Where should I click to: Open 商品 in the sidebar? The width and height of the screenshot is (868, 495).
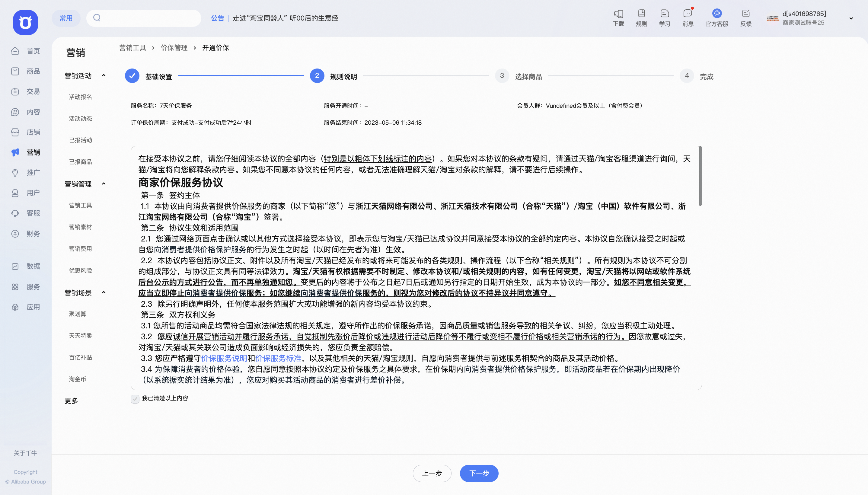coord(26,71)
